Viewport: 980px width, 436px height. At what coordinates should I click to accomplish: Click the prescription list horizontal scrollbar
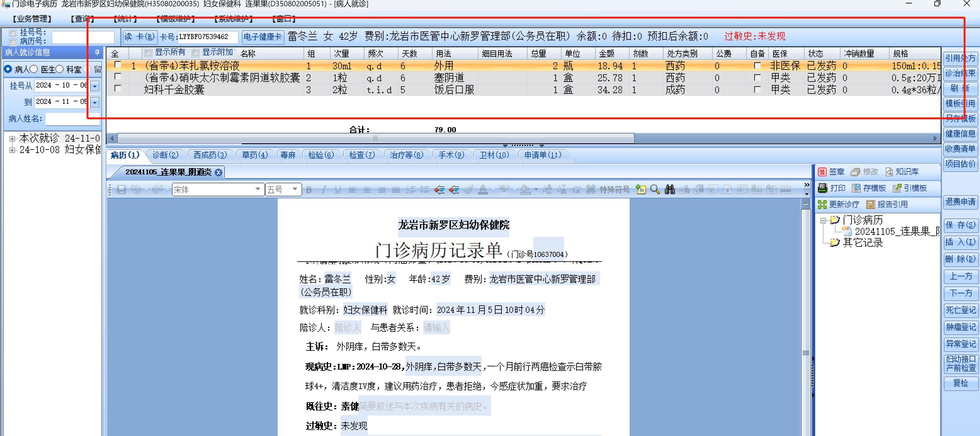pyautogui.click(x=375, y=138)
